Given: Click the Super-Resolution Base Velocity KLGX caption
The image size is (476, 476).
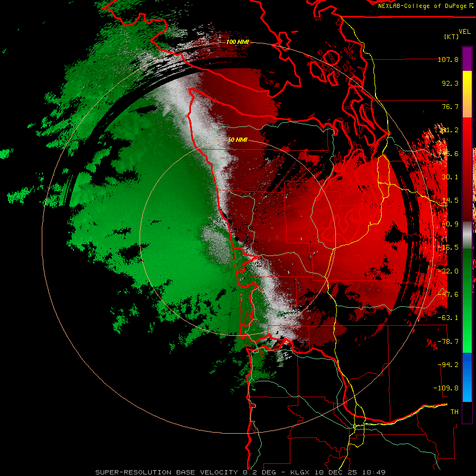Looking at the screenshot, I should pos(241,472).
